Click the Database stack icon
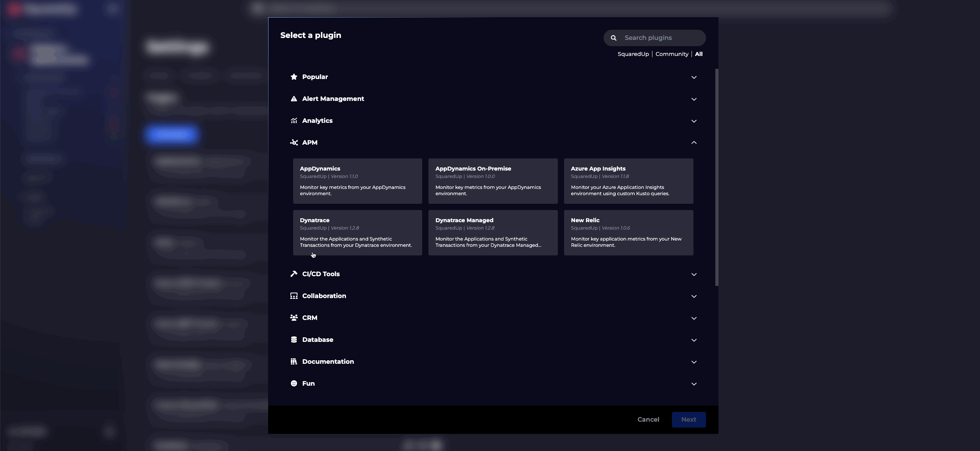 pyautogui.click(x=294, y=340)
